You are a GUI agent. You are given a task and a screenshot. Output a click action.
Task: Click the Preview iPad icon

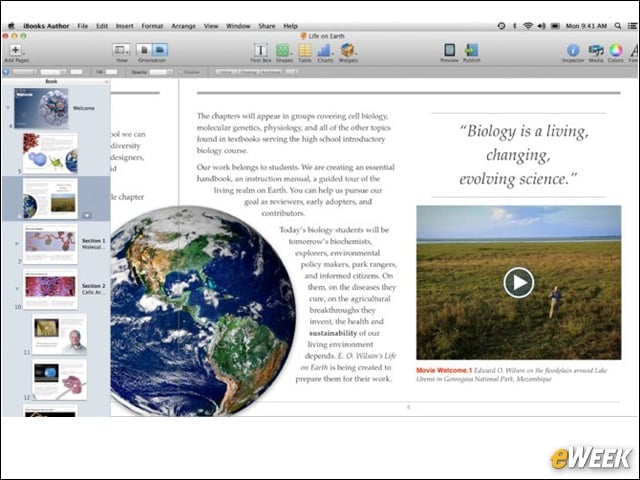click(x=449, y=50)
